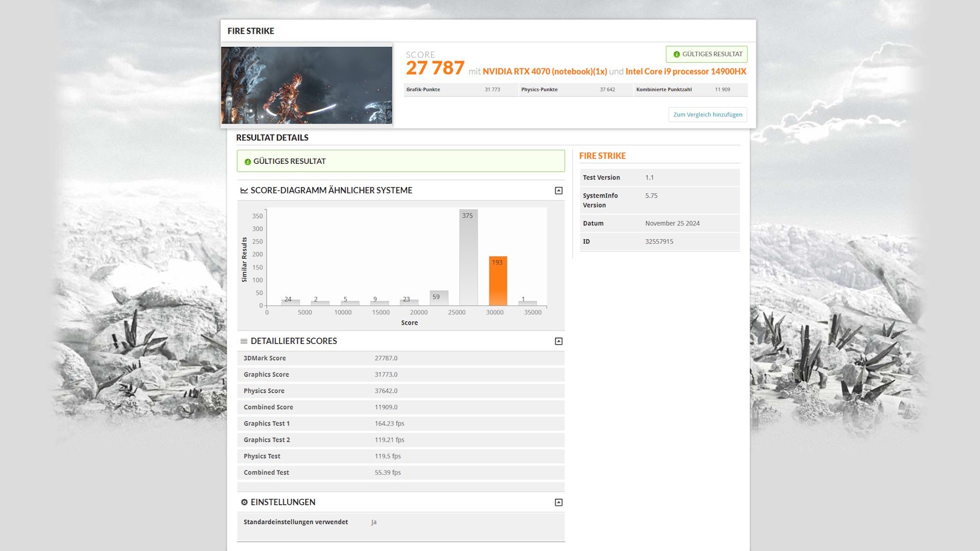Click the Graphics Score row label
The height and width of the screenshot is (551, 980).
pyautogui.click(x=266, y=374)
